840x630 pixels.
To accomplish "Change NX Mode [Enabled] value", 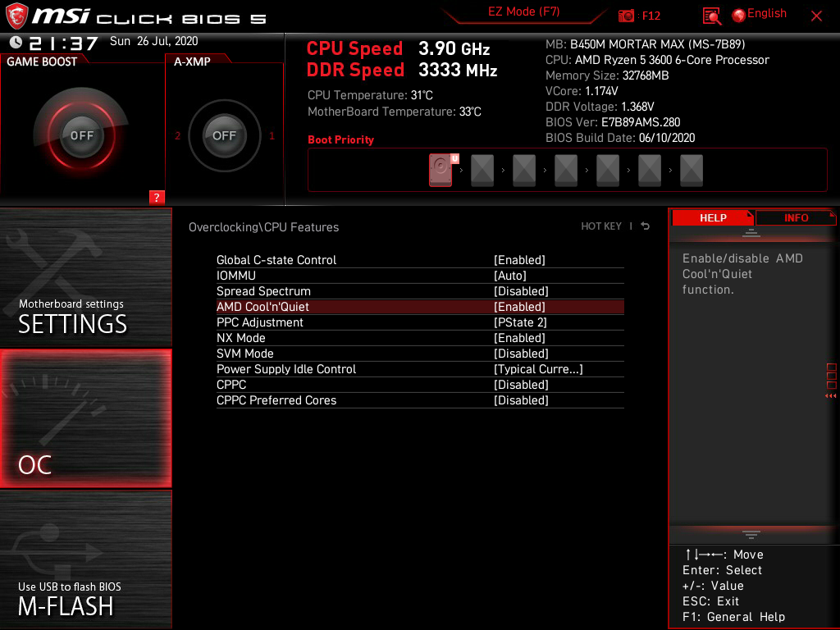I will tap(519, 337).
